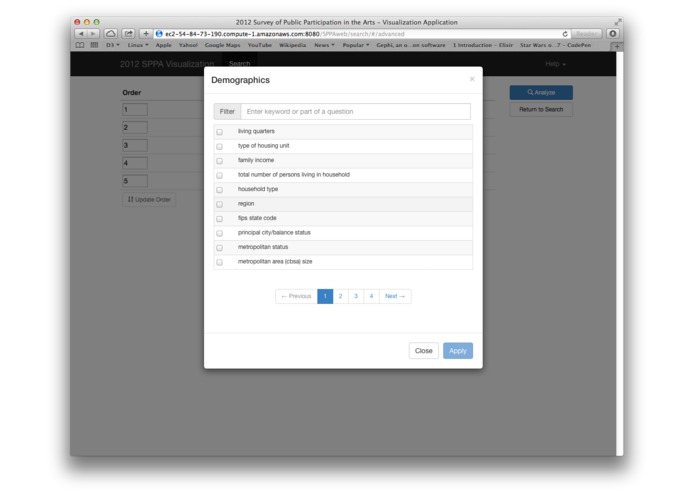This screenshot has height=494, width=695.
Task: Click the Reader button in the address bar
Action: [586, 34]
